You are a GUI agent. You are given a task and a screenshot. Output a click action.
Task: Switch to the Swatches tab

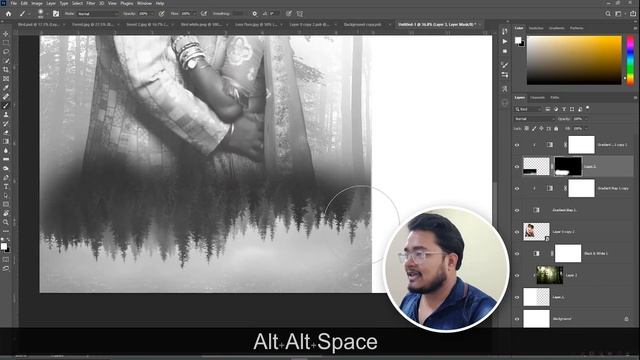(536, 28)
